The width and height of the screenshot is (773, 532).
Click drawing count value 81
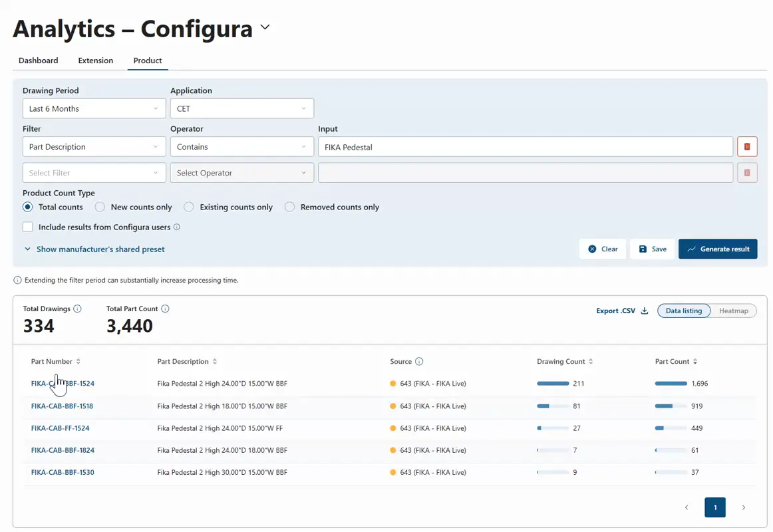click(x=577, y=406)
